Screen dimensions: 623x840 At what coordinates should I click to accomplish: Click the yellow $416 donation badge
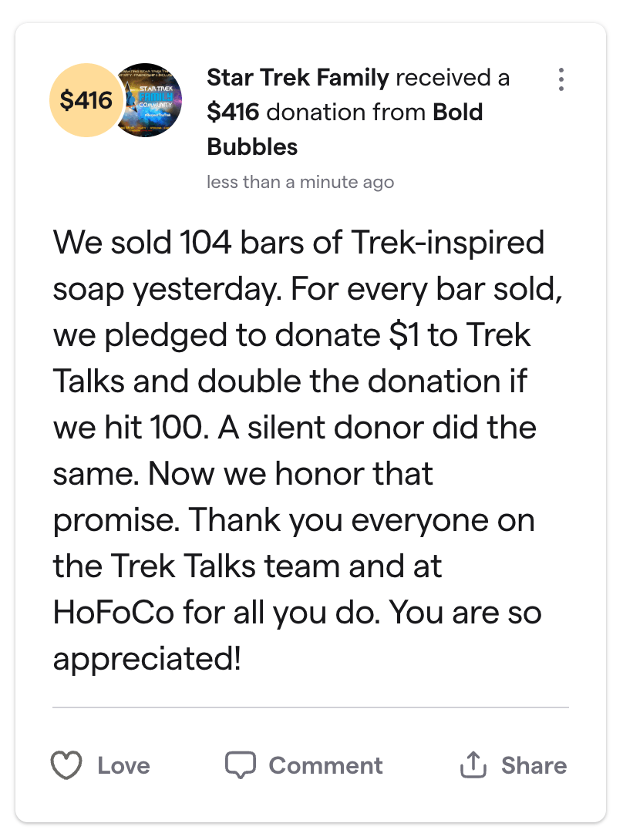point(85,101)
